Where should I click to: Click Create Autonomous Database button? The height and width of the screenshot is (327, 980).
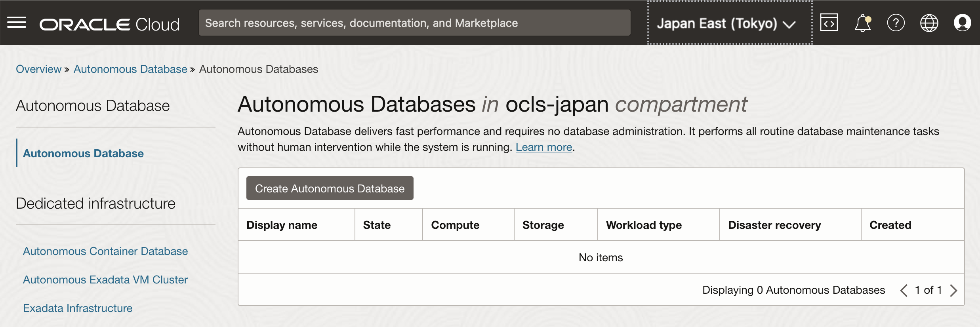(x=330, y=188)
